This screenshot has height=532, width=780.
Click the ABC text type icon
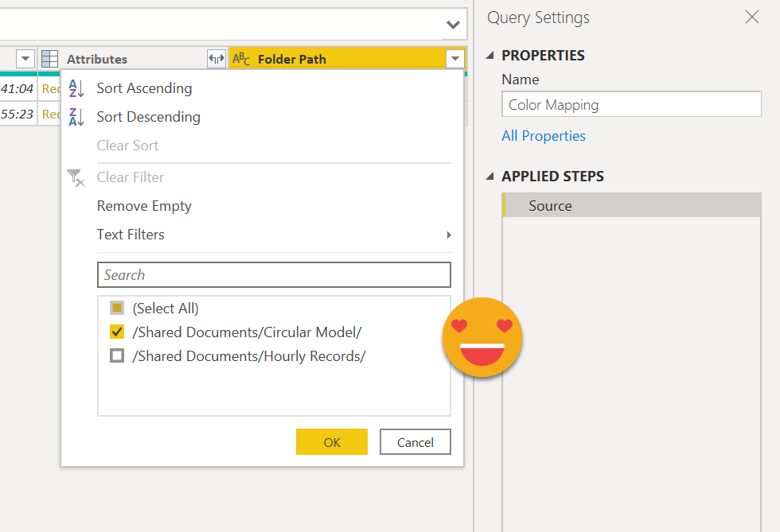pos(241,59)
